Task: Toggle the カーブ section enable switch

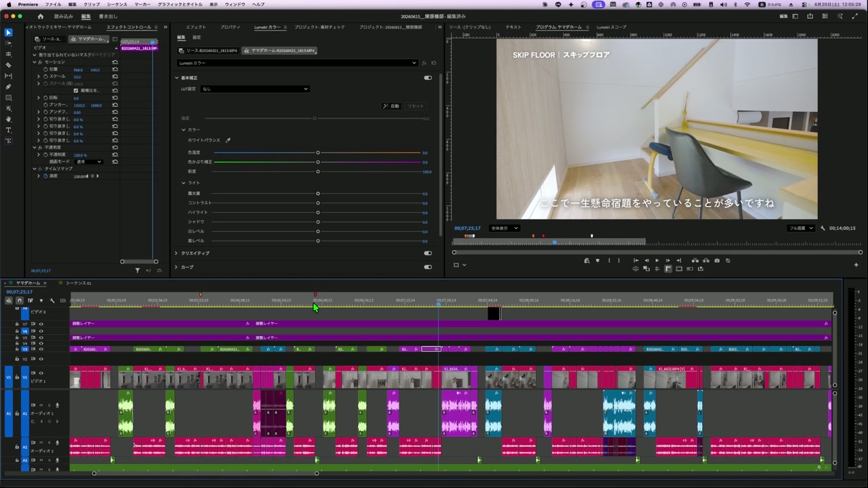Action: tap(428, 267)
